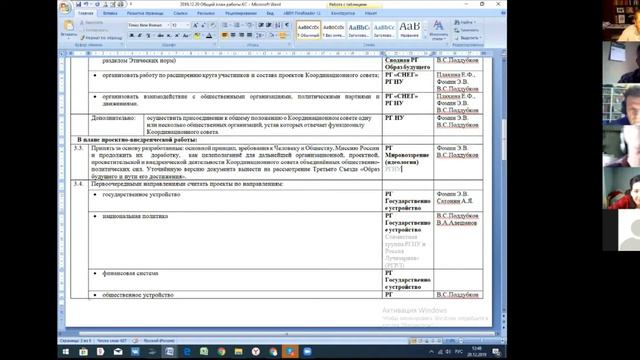This screenshot has width=640, height=360.
Task: Decrease font size with the Shrink Font icon
Action: 203,25
